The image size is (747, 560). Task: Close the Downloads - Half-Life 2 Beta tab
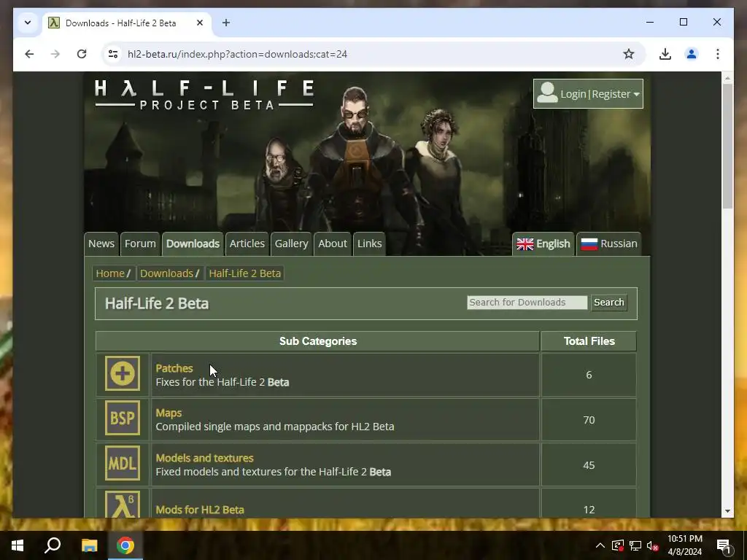tap(200, 23)
